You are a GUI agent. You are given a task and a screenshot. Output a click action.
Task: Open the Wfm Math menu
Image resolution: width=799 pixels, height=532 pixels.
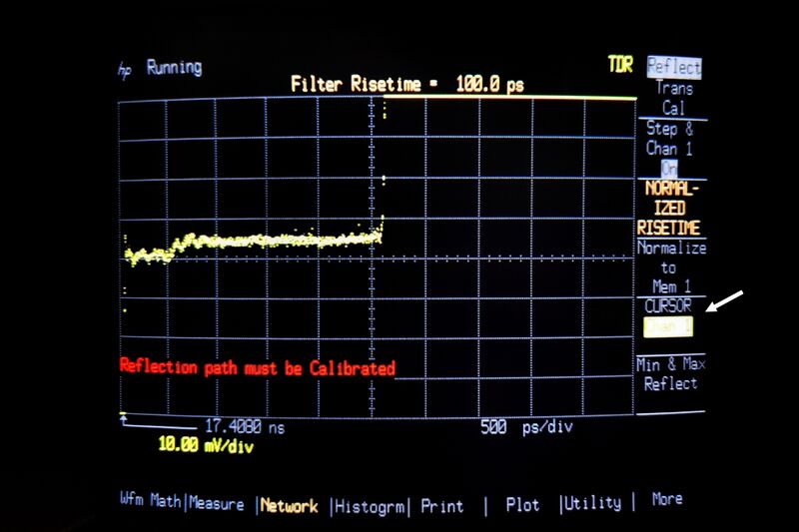click(150, 502)
